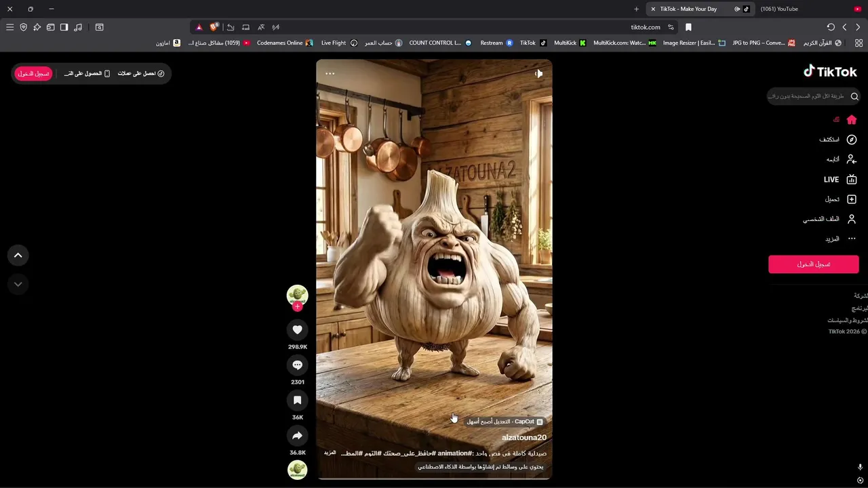The width and height of the screenshot is (868, 488).
Task: Open the playlist music note icon
Action: pyautogui.click(x=78, y=27)
